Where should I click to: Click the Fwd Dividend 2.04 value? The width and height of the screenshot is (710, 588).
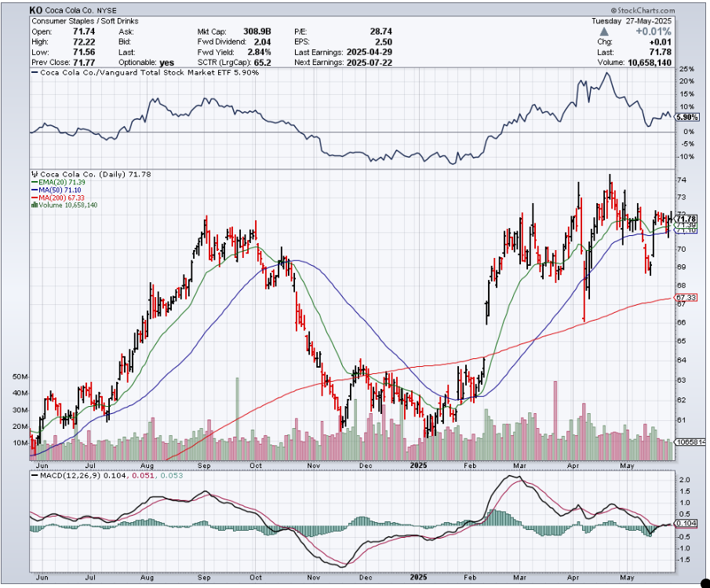click(x=263, y=42)
